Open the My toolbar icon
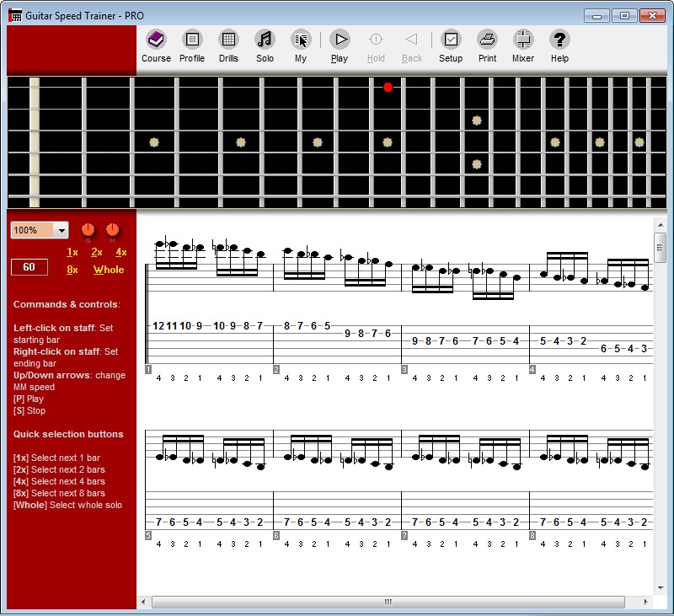Viewport: 674px width, 616px height. coord(301,40)
